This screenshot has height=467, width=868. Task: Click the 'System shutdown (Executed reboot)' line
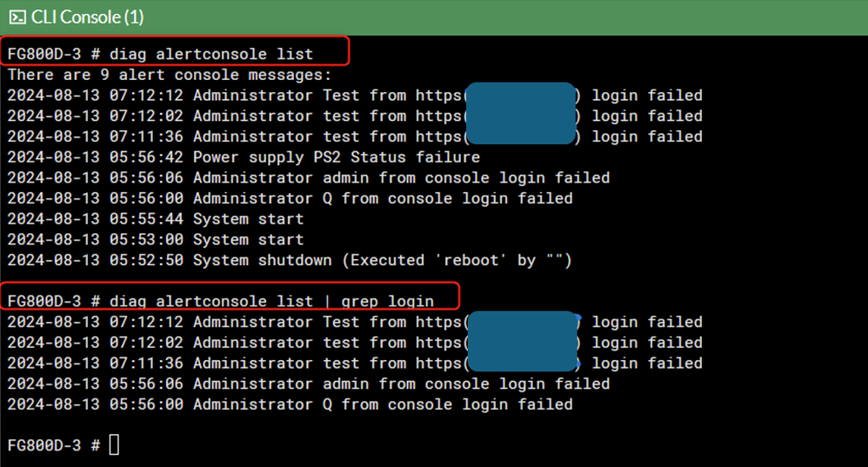coord(382,260)
